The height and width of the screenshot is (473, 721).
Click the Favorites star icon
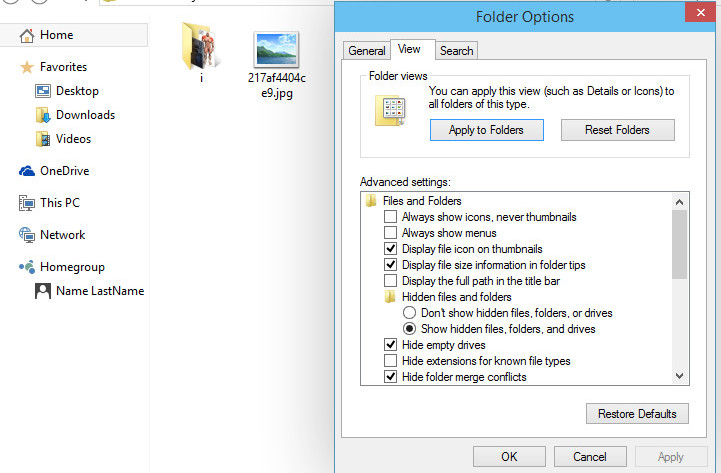tap(27, 67)
